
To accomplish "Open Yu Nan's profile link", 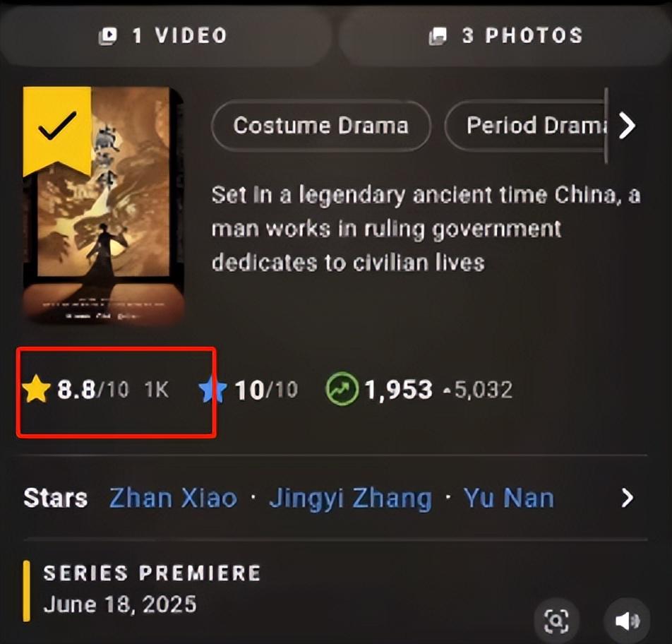I will [509, 498].
